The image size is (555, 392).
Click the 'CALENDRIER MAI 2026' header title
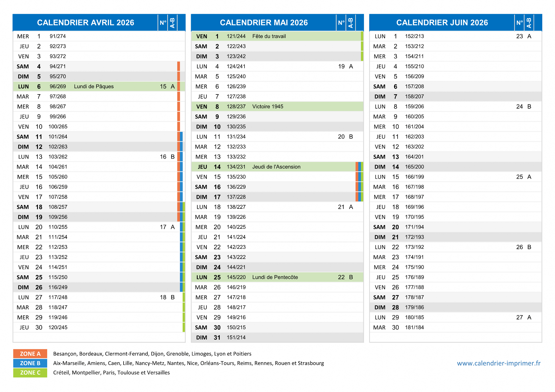point(264,22)
